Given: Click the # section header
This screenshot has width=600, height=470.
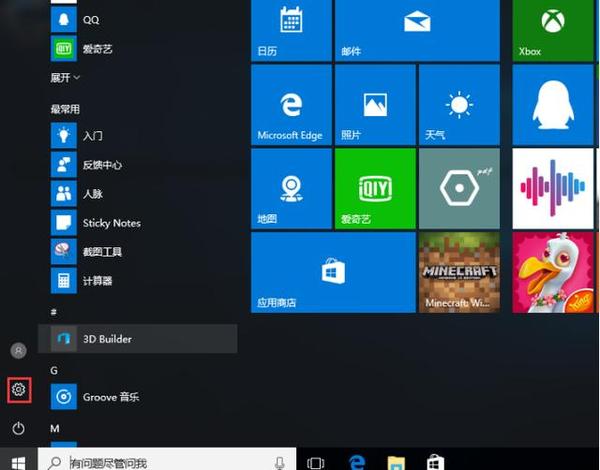Looking at the screenshot, I should pyautogui.click(x=55, y=312).
